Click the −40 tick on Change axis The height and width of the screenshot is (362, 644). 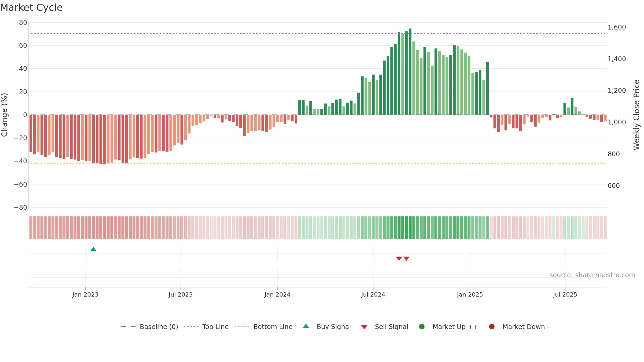point(21,161)
